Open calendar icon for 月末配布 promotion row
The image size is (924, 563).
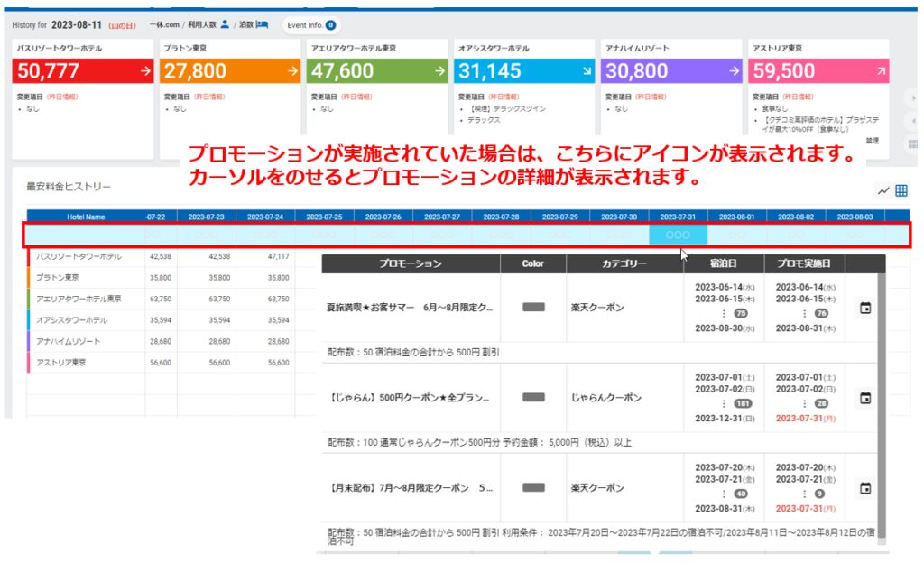point(865,488)
